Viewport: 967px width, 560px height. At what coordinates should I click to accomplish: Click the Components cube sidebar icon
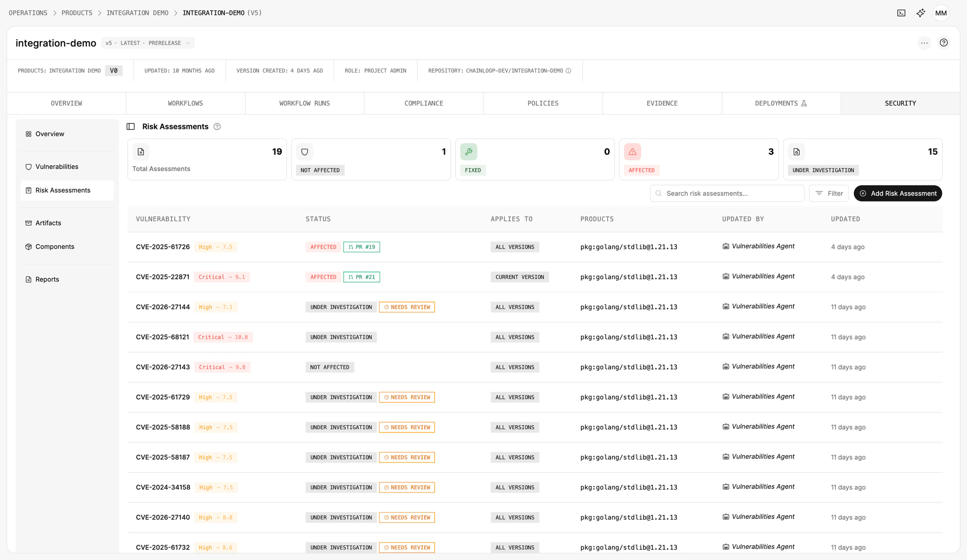29,247
